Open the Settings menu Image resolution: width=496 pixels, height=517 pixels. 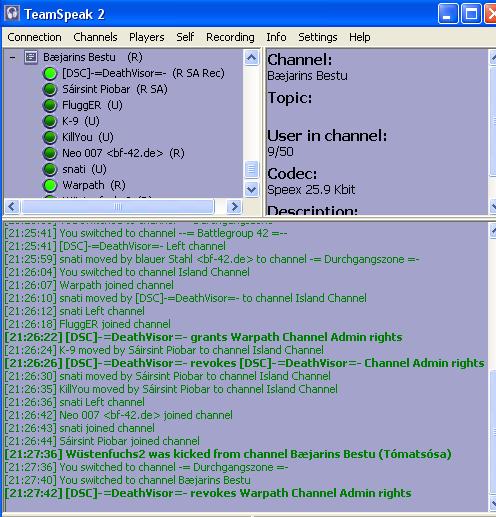click(318, 37)
